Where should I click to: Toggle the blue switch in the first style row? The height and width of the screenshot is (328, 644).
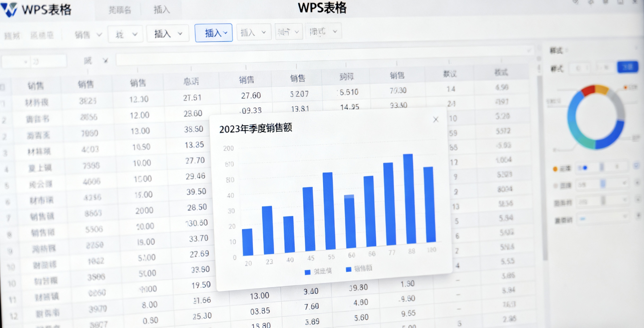pos(584,168)
